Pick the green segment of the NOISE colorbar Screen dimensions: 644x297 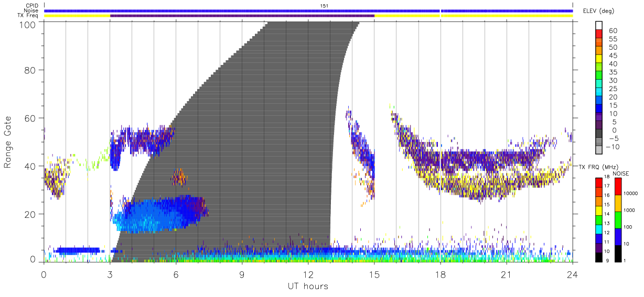618,220
